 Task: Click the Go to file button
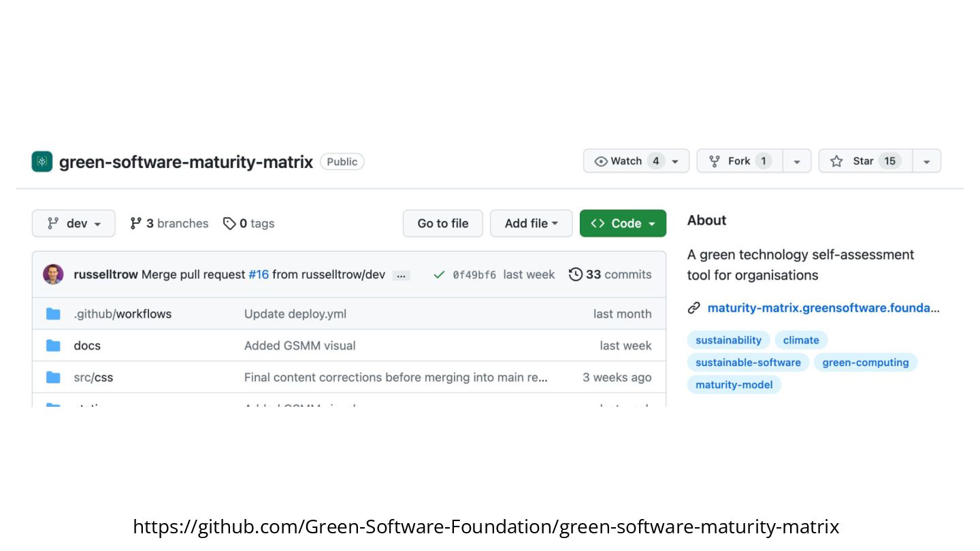[x=443, y=223]
